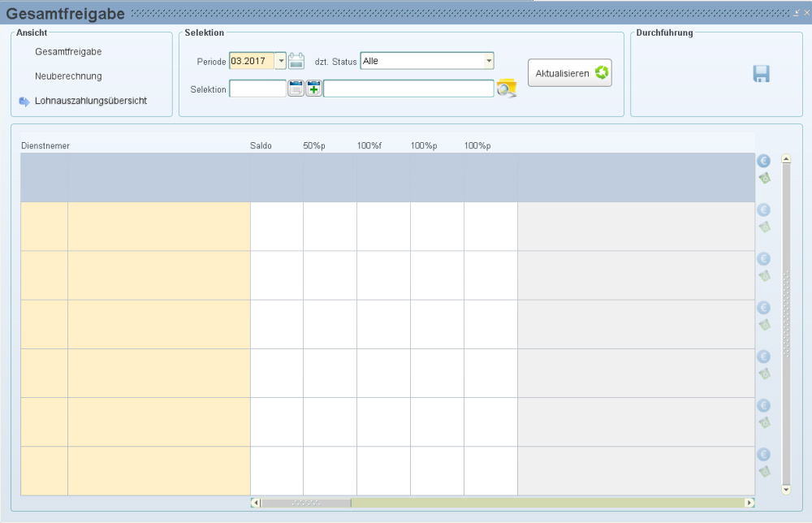Click the horizontal scrollbar left arrow
Viewport: 812px width, 523px height.
pyautogui.click(x=255, y=503)
